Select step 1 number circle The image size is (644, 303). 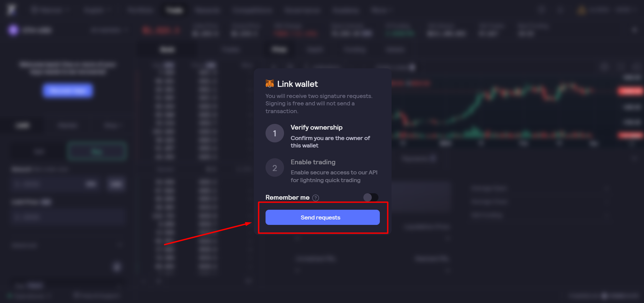coord(275,133)
